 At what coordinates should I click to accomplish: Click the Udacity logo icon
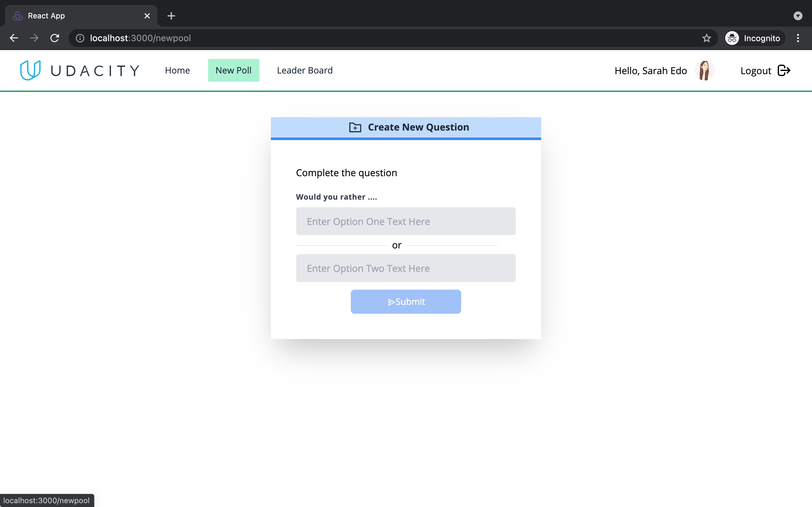pos(30,70)
